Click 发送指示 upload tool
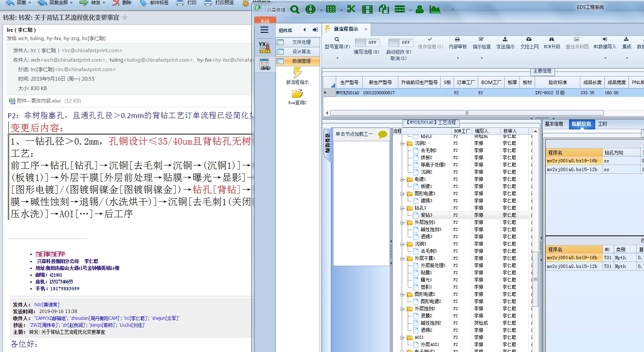 tap(505, 43)
